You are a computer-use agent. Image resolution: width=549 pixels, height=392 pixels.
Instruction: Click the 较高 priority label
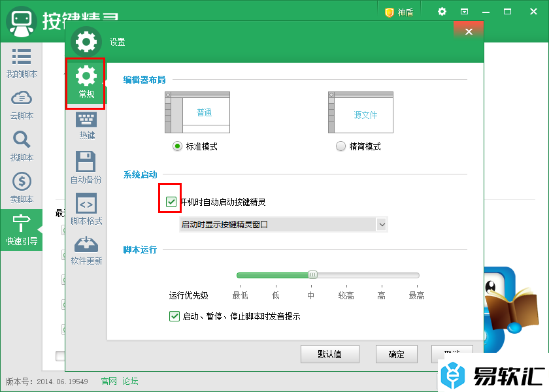pyautogui.click(x=346, y=296)
